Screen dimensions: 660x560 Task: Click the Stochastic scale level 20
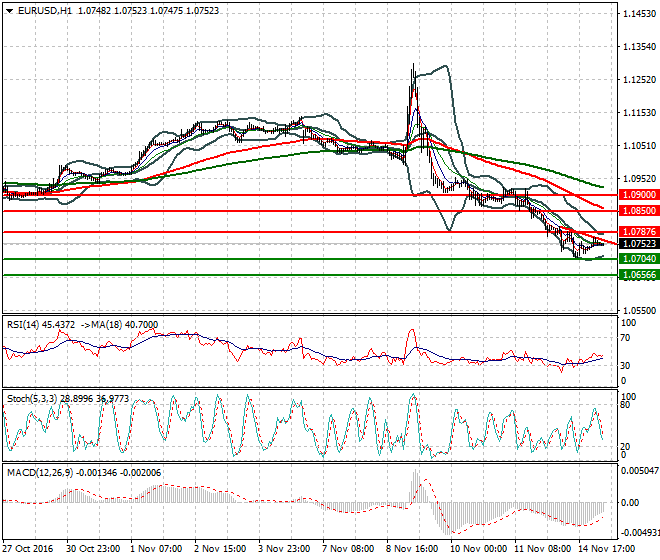626,446
